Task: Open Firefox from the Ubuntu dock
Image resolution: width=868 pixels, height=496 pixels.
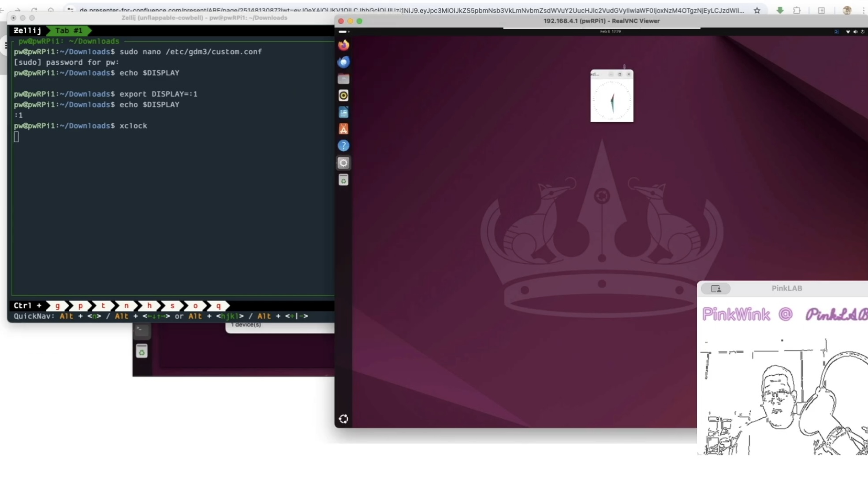Action: (343, 45)
